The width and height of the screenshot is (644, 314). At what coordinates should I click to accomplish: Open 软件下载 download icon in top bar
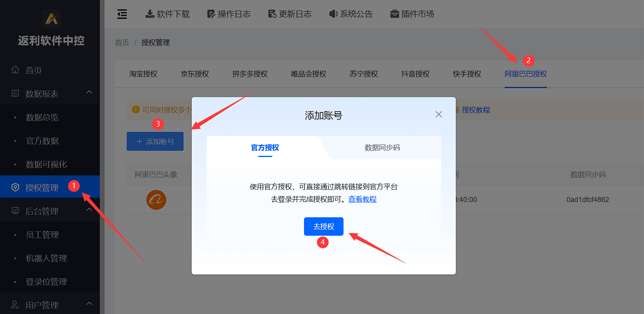pyautogui.click(x=149, y=14)
